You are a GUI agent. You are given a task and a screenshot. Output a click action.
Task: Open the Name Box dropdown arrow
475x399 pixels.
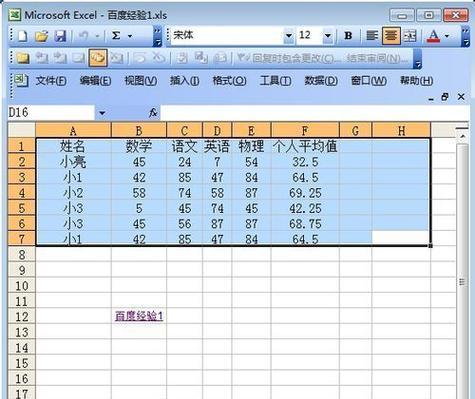pyautogui.click(x=102, y=113)
